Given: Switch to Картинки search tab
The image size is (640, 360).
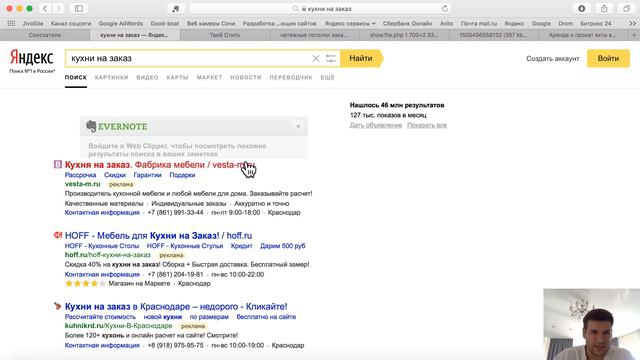Looking at the screenshot, I should 111,77.
